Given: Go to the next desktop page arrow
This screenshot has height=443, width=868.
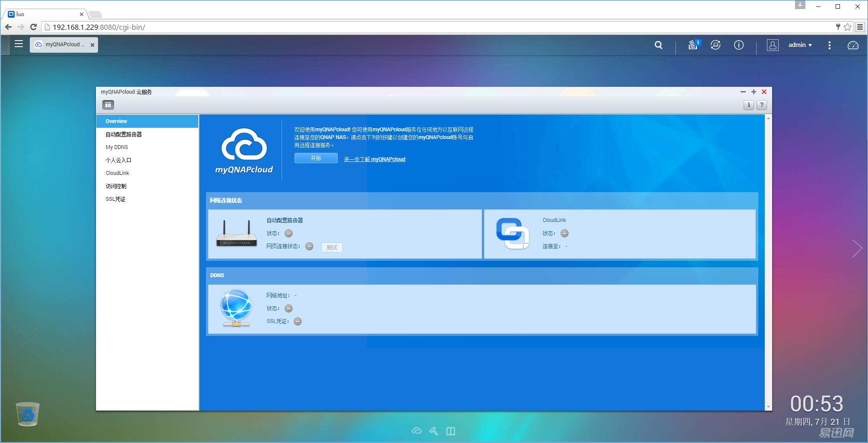Looking at the screenshot, I should 857,248.
